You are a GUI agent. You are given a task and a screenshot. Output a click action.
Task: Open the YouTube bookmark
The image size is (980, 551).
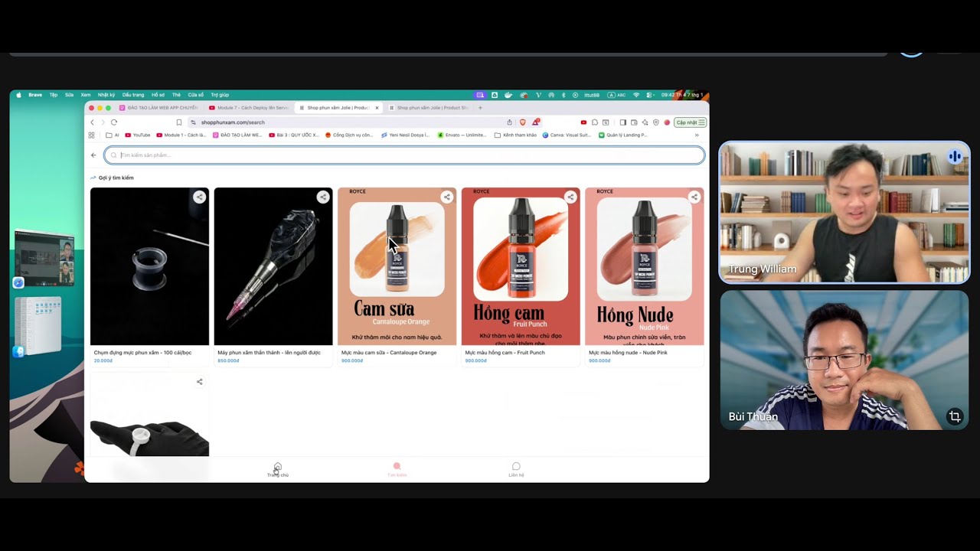click(x=138, y=135)
